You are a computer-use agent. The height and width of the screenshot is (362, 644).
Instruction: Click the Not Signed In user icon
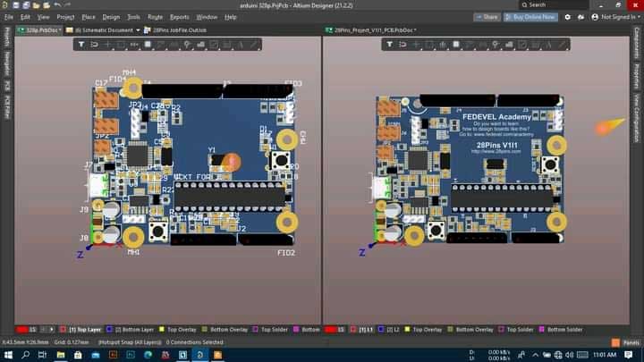pyautogui.click(x=593, y=16)
